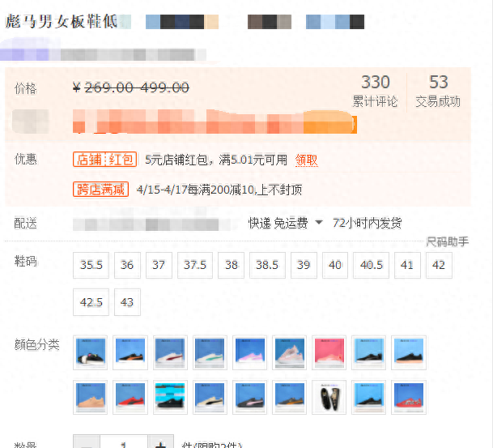Click the plus button to increase quantity
The width and height of the screenshot is (493, 448).
pyautogui.click(x=161, y=444)
